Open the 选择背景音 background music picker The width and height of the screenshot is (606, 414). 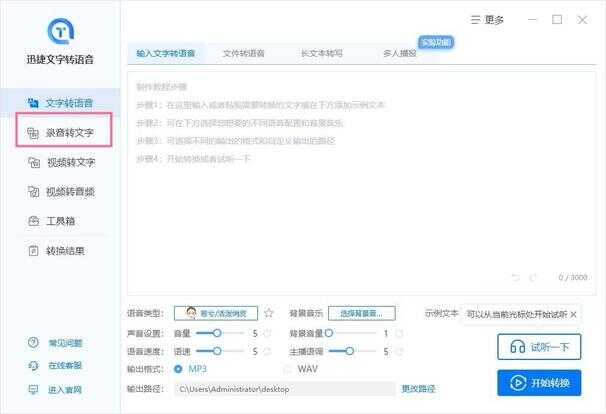361,313
